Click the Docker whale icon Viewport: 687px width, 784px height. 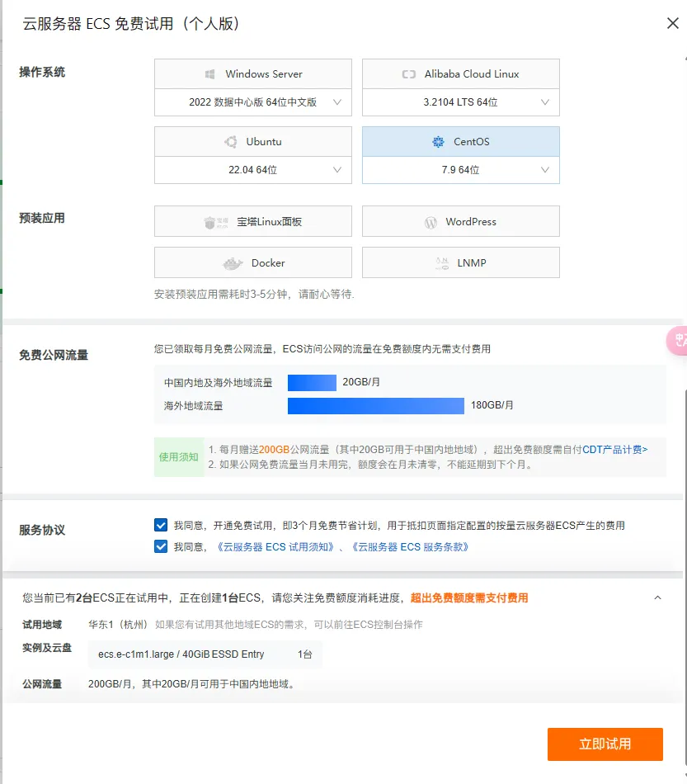[x=233, y=263]
